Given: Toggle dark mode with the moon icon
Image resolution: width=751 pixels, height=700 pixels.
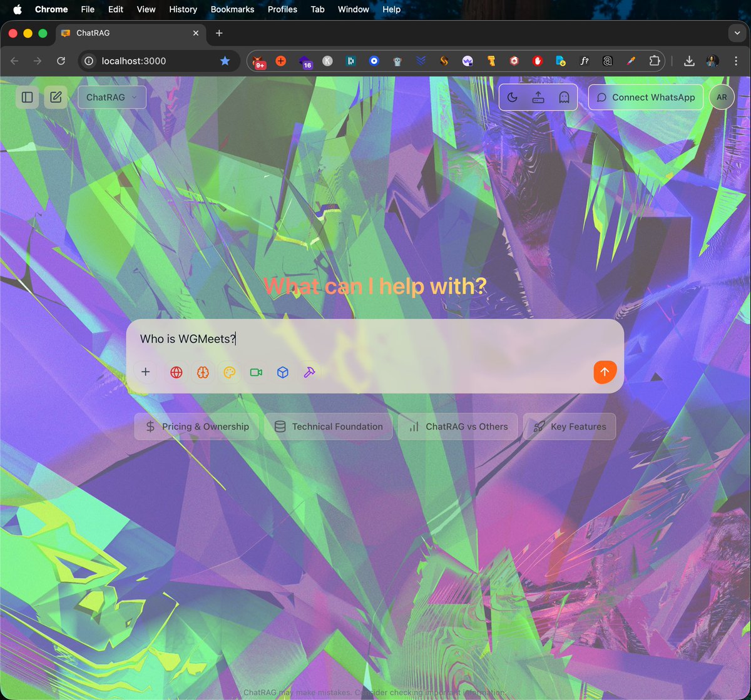Looking at the screenshot, I should coord(513,98).
